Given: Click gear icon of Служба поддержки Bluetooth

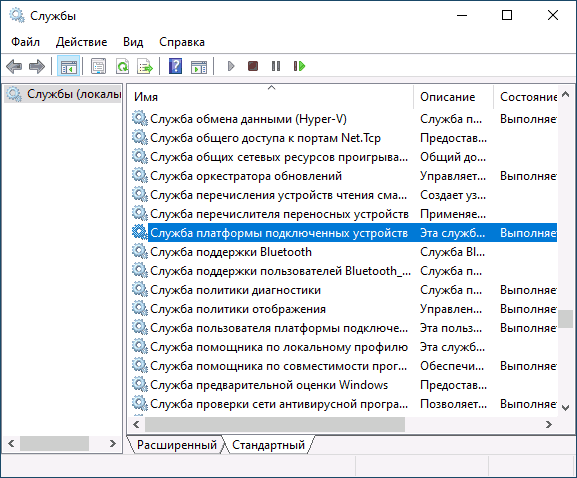Looking at the screenshot, I should pos(140,251).
